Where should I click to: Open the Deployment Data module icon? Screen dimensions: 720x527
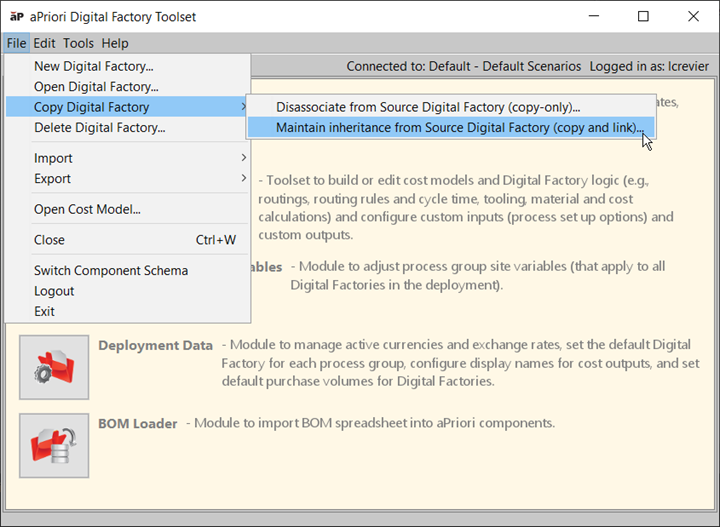(54, 367)
